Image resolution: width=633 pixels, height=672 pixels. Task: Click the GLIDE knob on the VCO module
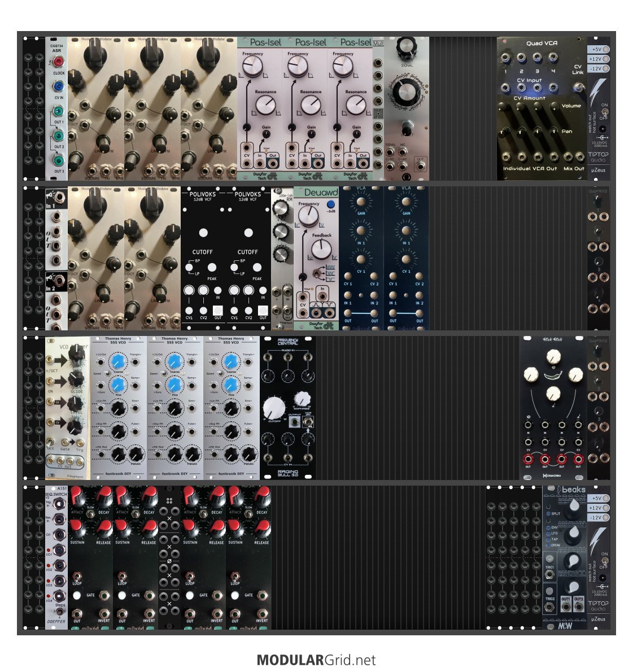pyautogui.click(x=76, y=379)
